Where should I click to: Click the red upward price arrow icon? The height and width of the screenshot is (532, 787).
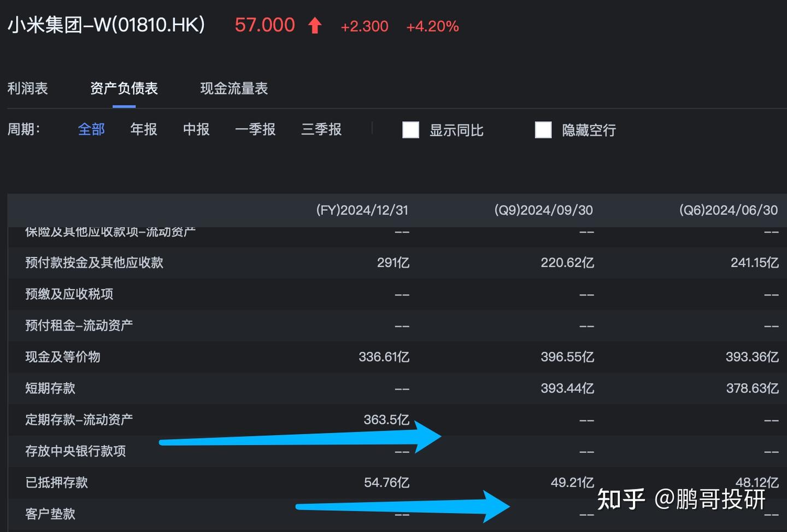click(315, 26)
